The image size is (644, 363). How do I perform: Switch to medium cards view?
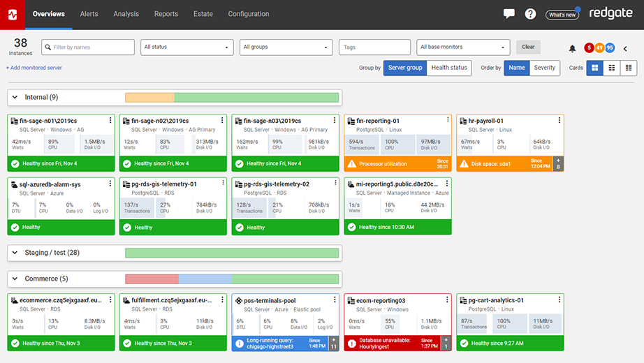tap(612, 68)
